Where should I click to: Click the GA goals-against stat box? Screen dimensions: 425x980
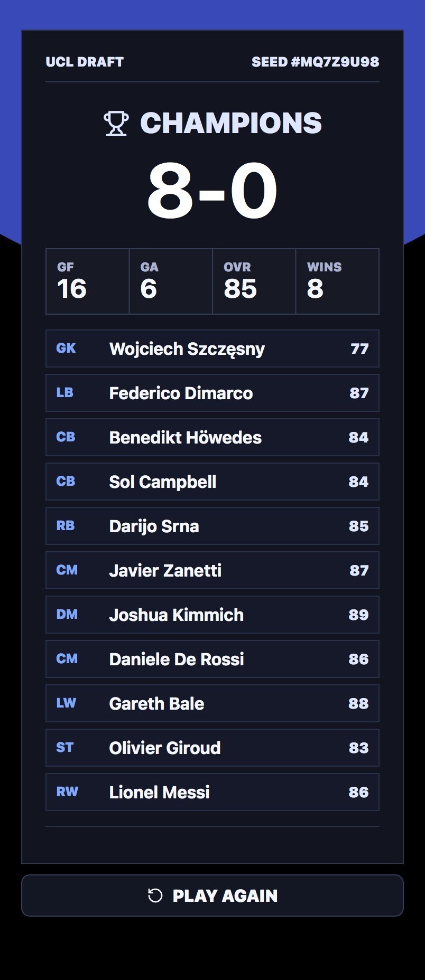(x=171, y=281)
